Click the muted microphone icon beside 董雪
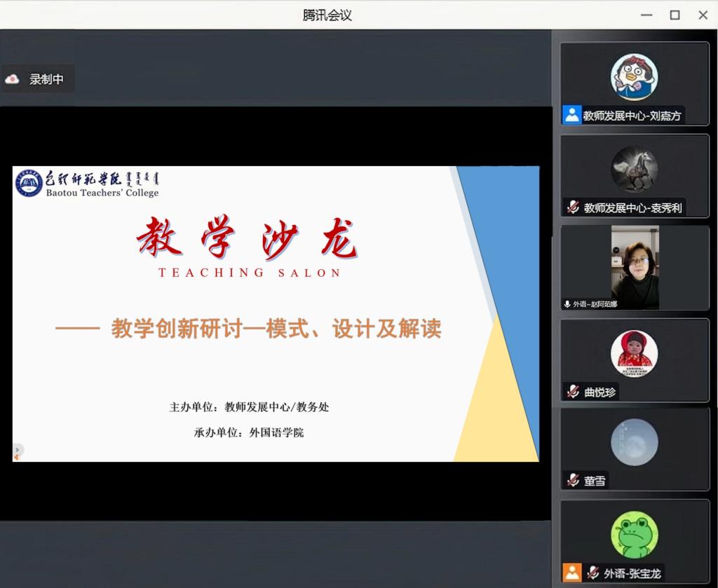Screen dimensions: 718x588 click(573, 481)
